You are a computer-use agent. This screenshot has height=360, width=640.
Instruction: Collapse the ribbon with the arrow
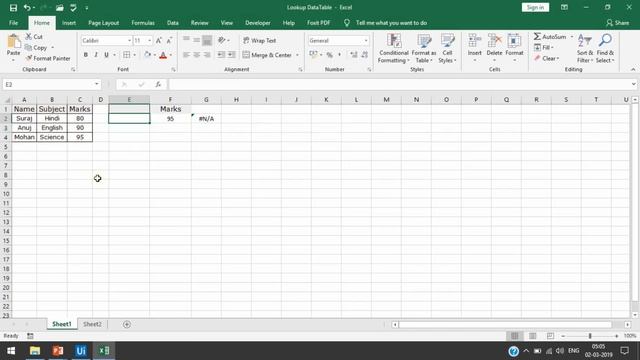(x=633, y=69)
